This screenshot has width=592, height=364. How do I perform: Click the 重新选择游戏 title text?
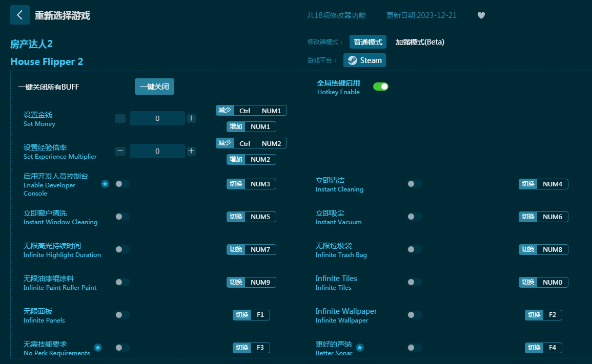(63, 15)
